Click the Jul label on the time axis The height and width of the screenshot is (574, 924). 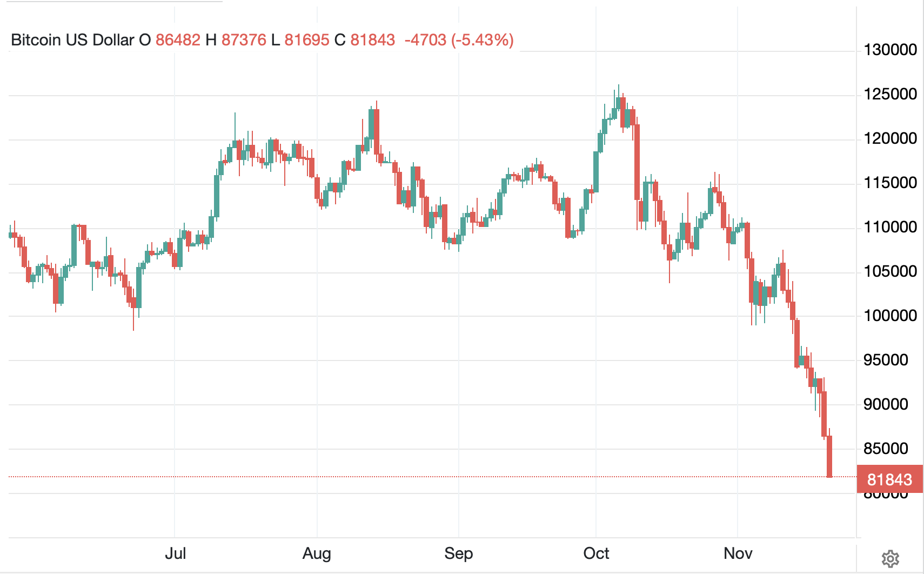pos(175,553)
